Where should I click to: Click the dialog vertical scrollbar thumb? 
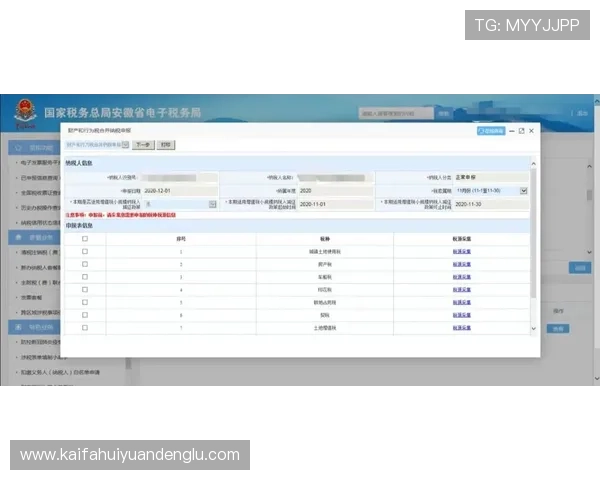pyautogui.click(x=533, y=233)
